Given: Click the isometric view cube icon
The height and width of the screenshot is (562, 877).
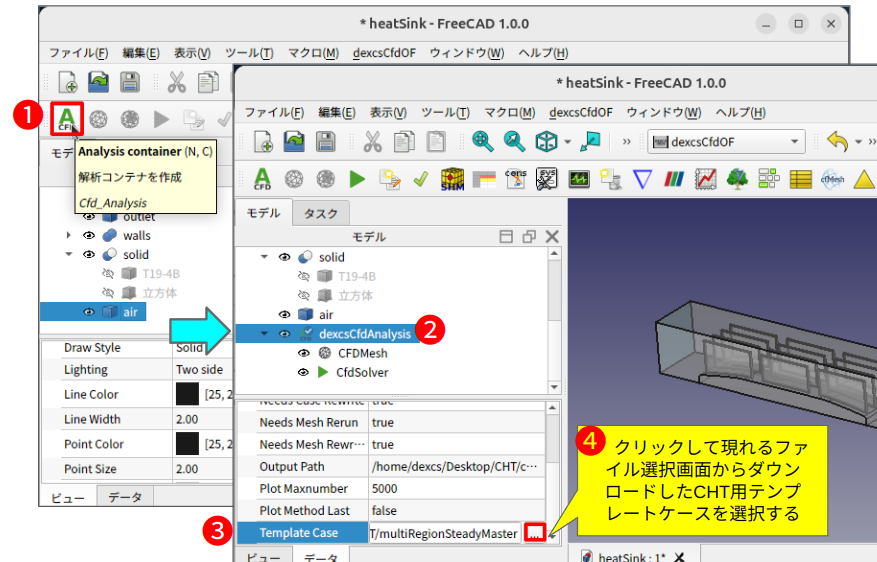Looking at the screenshot, I should (546, 141).
